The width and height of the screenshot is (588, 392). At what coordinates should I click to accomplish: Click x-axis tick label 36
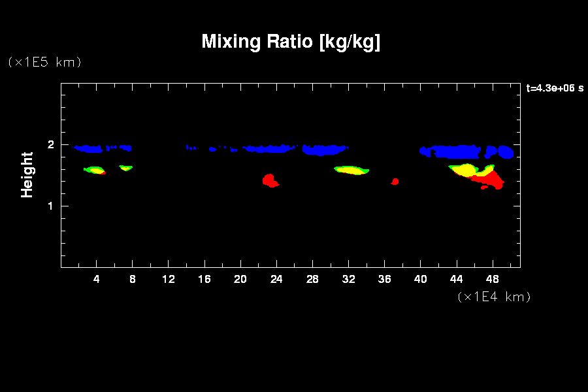(x=384, y=280)
